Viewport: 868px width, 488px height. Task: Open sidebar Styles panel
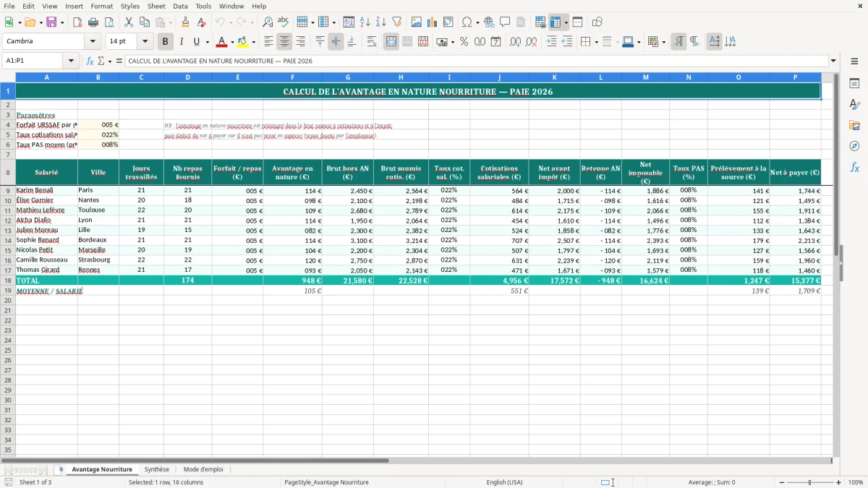(x=854, y=104)
